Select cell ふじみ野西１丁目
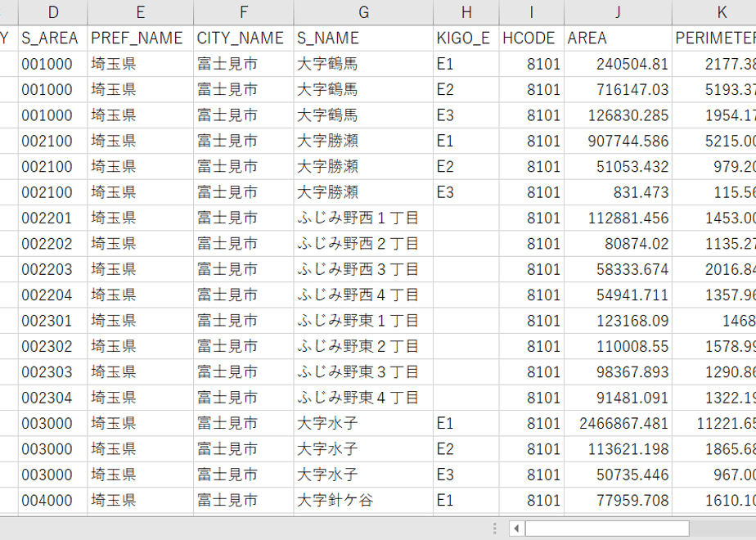Screen dimensions: 756x540 tap(363, 218)
